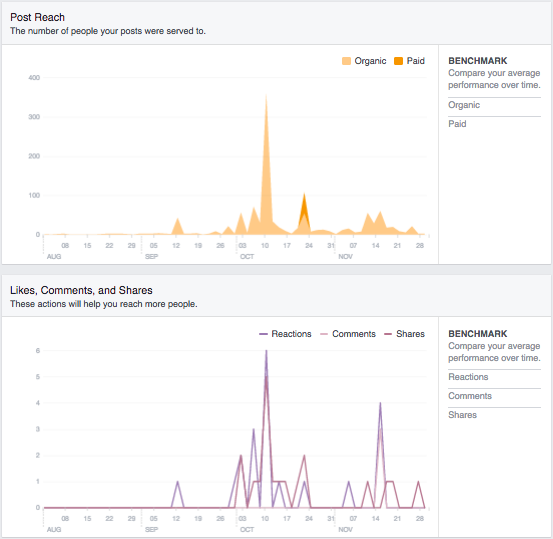Select Reactions benchmark option

pos(468,377)
